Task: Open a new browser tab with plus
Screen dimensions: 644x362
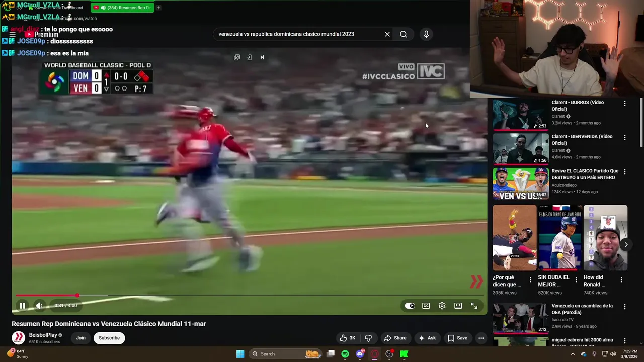Action: click(158, 8)
